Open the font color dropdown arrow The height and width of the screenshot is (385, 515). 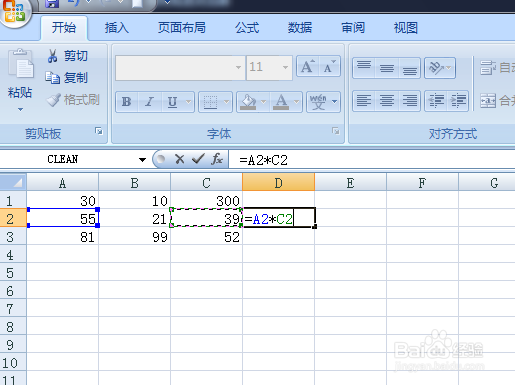(x=297, y=102)
